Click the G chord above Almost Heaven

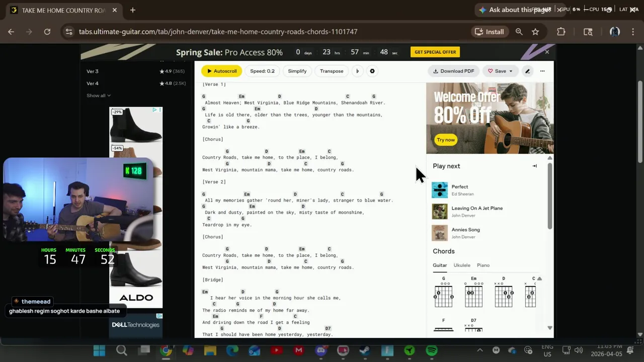[204, 97]
